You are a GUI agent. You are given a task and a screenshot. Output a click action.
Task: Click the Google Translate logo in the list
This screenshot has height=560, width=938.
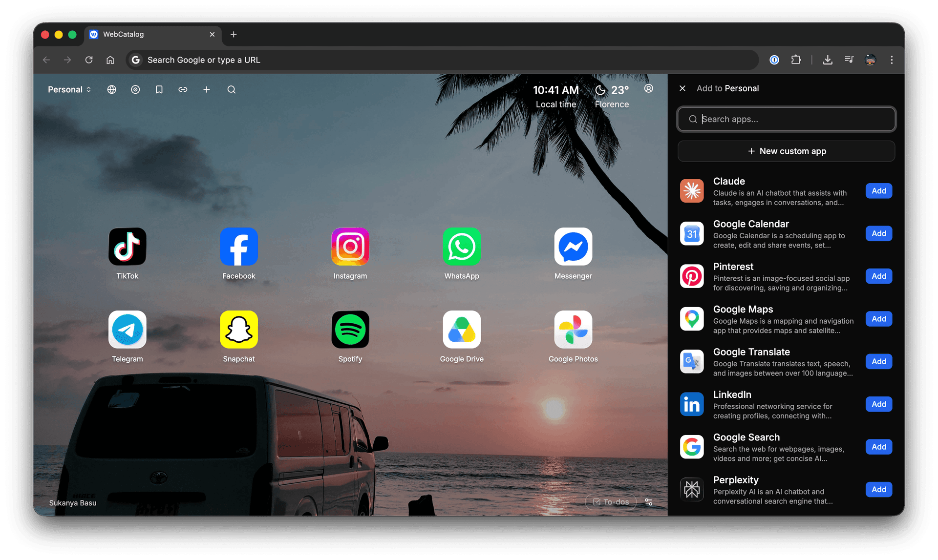tap(692, 361)
